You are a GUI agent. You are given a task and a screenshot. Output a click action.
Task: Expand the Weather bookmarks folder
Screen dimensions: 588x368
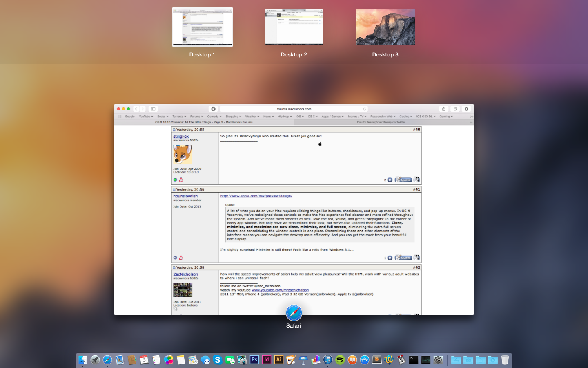tap(252, 117)
